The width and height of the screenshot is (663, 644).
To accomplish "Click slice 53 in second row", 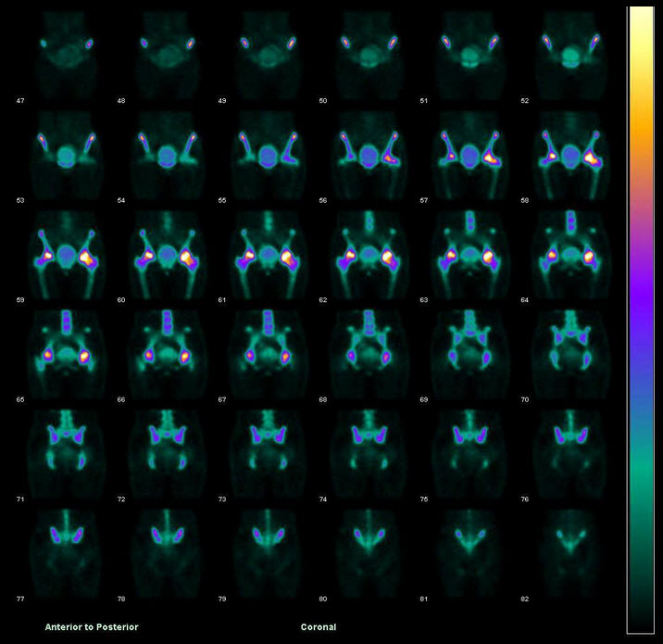I will [65, 158].
